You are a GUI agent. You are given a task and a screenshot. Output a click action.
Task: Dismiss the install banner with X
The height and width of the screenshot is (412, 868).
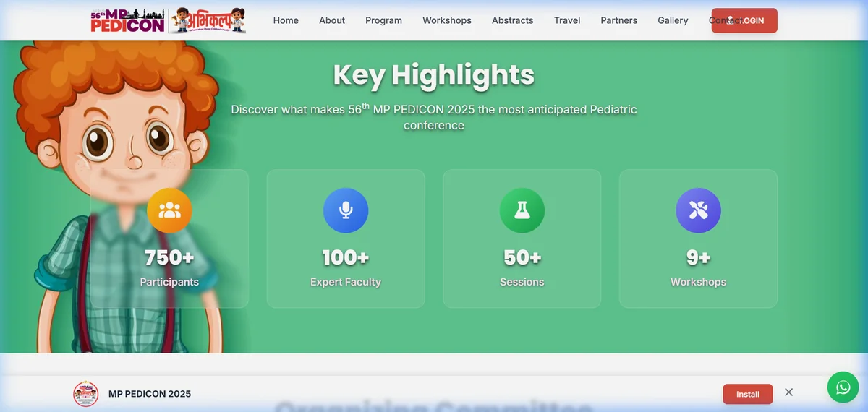point(789,392)
